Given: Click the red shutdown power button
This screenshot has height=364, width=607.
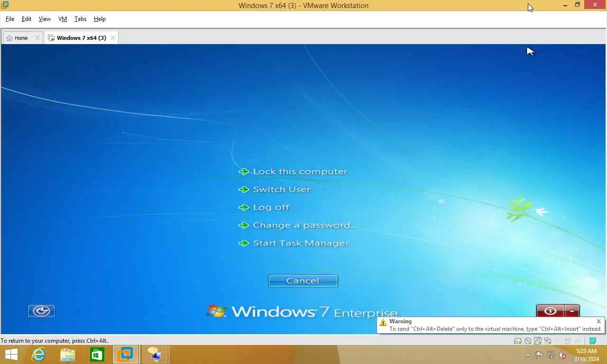Looking at the screenshot, I should (x=550, y=311).
